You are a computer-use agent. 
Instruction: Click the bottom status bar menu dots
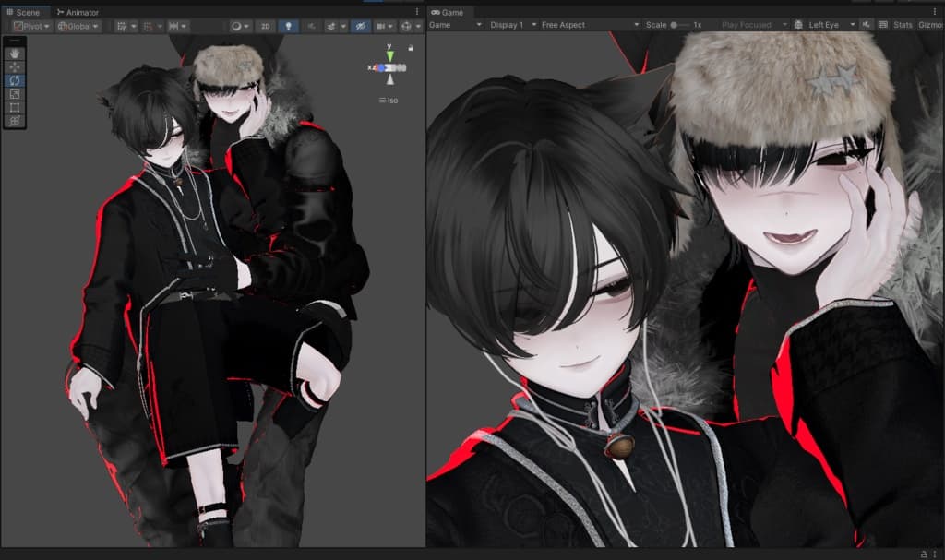(x=935, y=554)
